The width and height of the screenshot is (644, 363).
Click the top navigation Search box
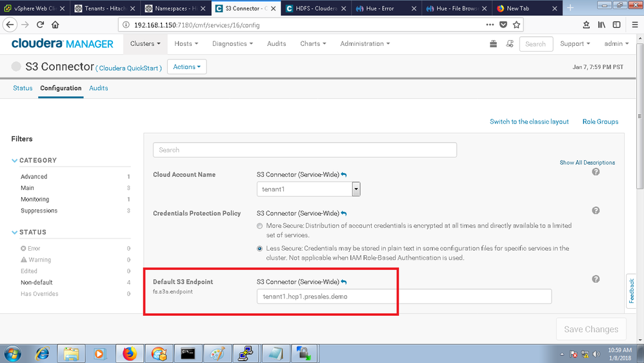pyautogui.click(x=536, y=44)
